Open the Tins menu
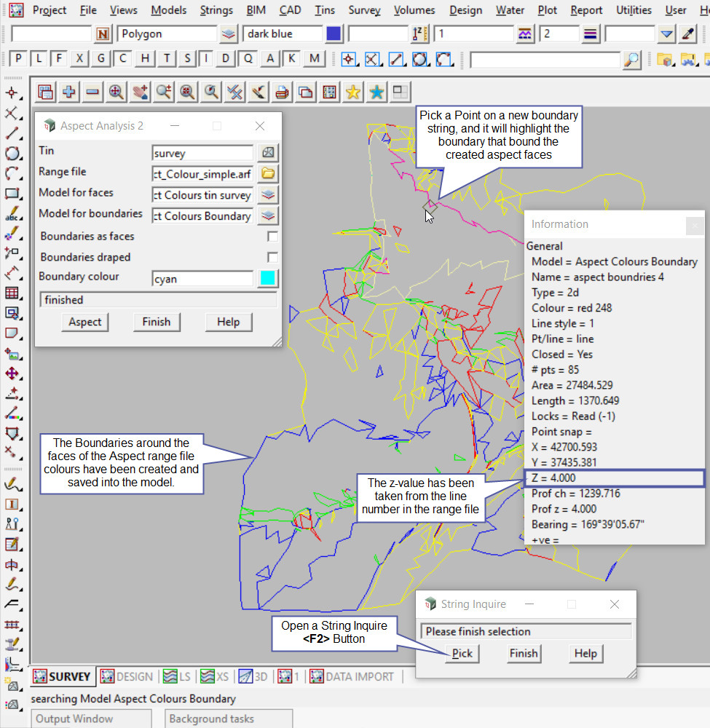Screen dimensions: 710x728 (325, 10)
